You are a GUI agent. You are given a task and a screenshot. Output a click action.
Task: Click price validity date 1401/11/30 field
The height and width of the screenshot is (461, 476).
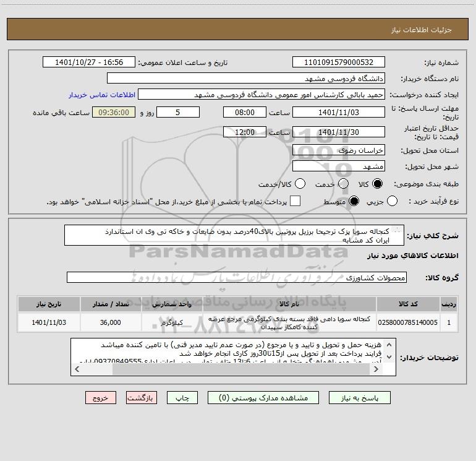[339, 132]
